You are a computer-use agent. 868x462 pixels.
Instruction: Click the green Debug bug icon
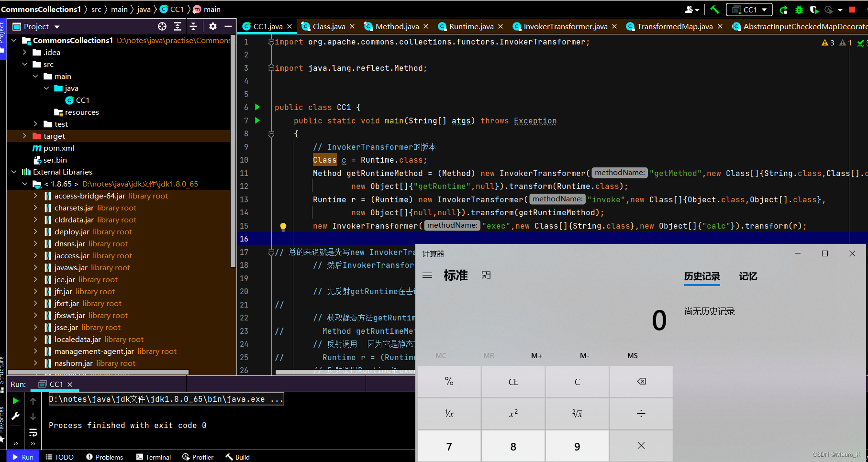tap(799, 10)
